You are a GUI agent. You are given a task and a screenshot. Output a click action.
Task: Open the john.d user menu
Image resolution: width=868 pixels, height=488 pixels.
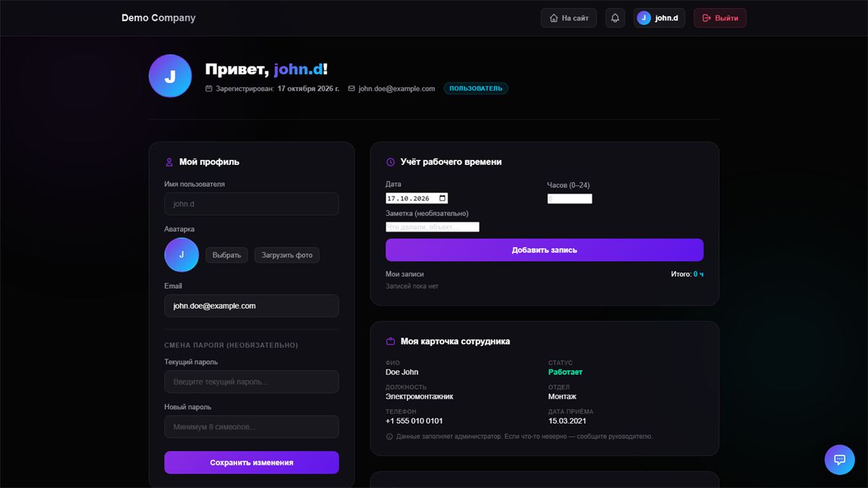click(x=659, y=18)
